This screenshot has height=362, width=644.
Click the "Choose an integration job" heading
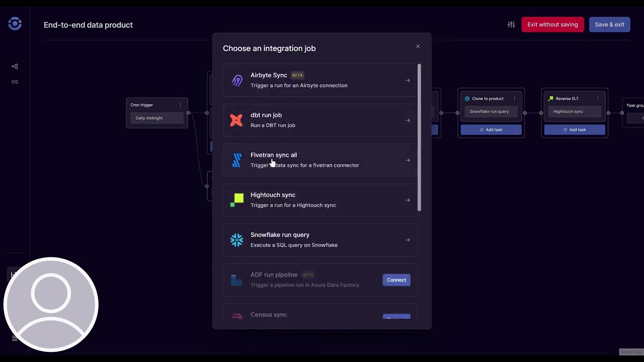tap(269, 48)
